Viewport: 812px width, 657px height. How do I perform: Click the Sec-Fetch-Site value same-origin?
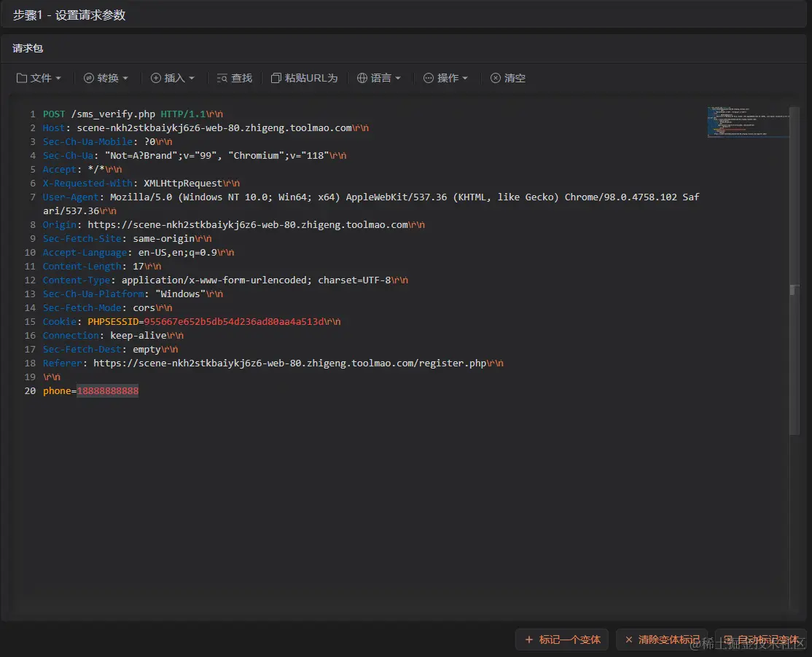(x=164, y=238)
